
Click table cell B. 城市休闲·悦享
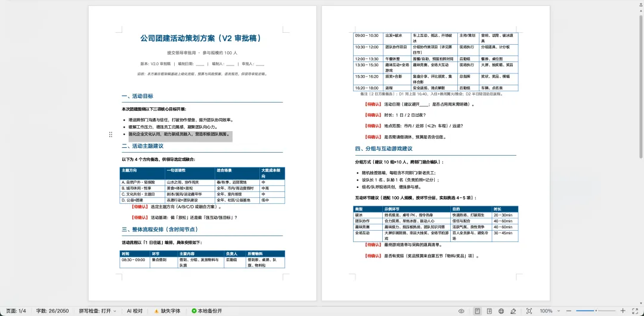[142, 188]
